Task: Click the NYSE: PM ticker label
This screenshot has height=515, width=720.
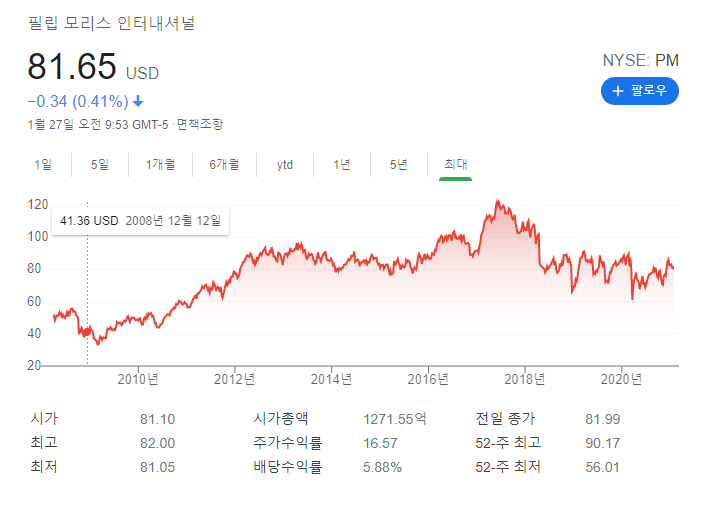Action: 641,61
